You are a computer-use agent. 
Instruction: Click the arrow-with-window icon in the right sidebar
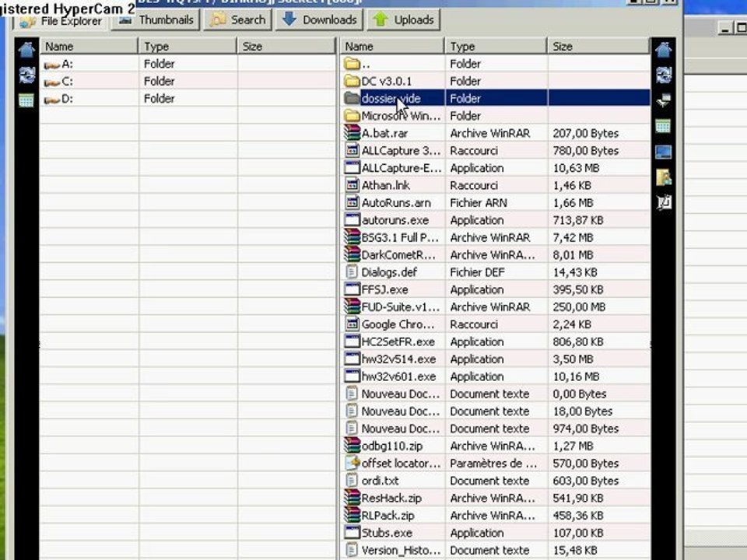[x=663, y=100]
